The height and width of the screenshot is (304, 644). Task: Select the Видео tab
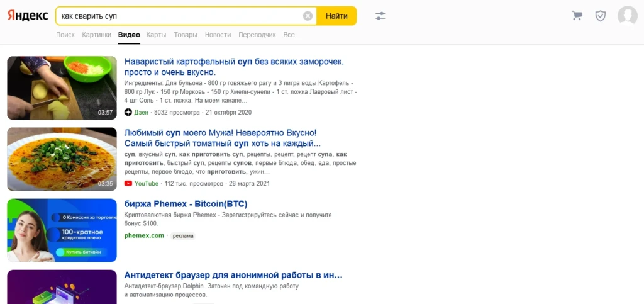pos(129,35)
